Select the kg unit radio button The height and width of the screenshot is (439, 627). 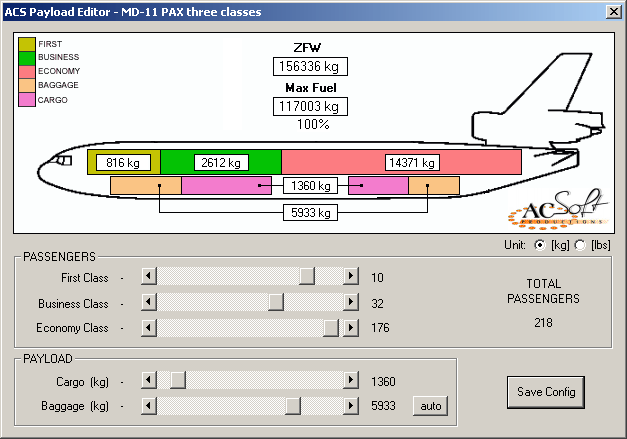point(539,245)
